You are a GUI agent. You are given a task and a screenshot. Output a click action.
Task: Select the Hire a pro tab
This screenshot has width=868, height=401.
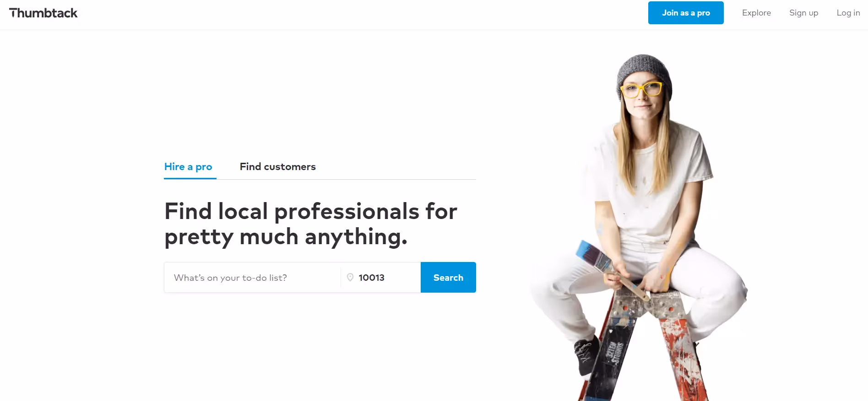[x=188, y=167]
